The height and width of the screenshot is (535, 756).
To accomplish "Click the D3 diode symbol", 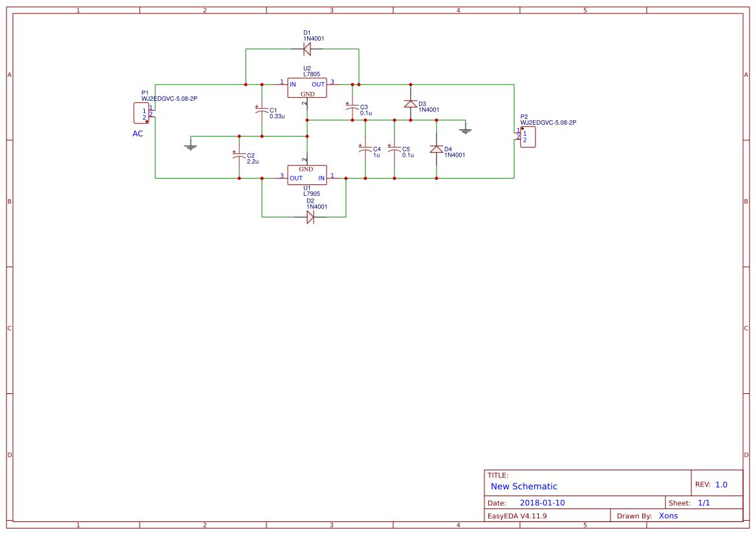I will [x=410, y=104].
